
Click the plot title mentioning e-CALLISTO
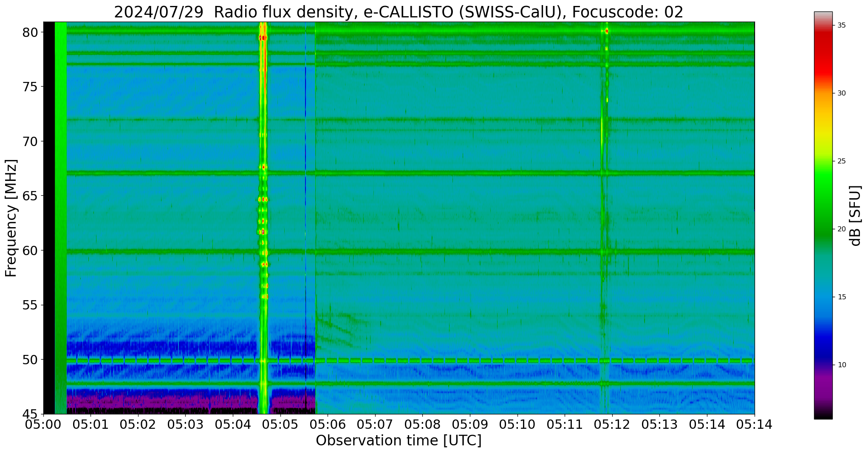399,12
